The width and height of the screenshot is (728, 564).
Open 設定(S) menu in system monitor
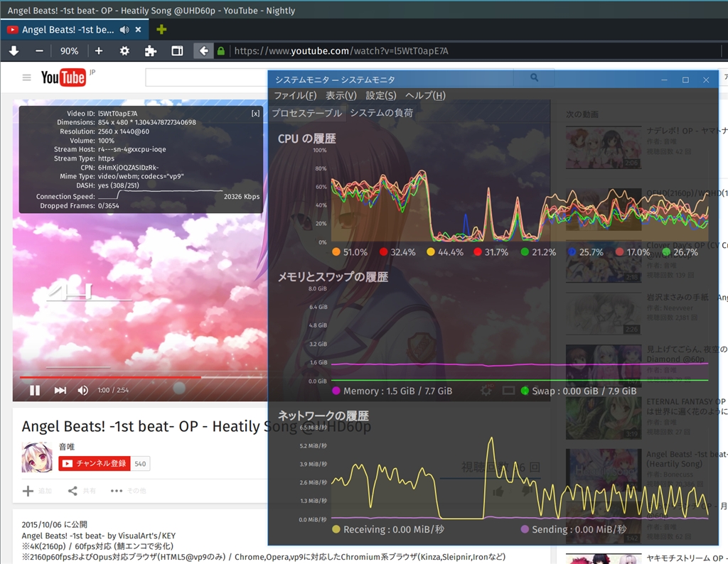[x=381, y=96]
